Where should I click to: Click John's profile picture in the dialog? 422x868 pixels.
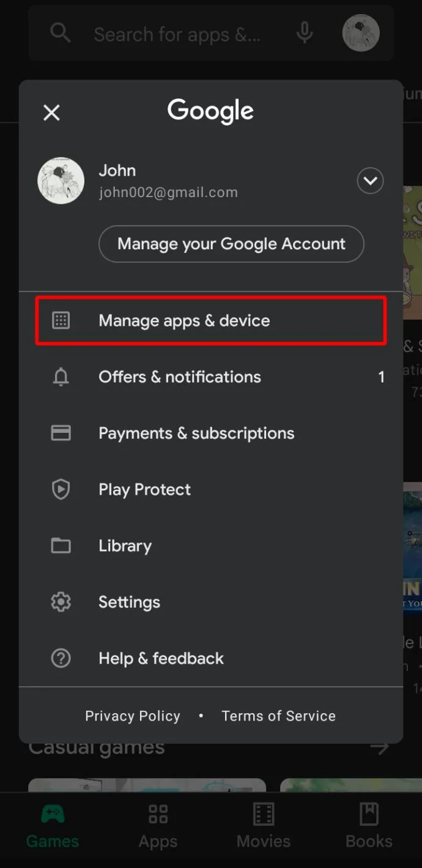(61, 181)
